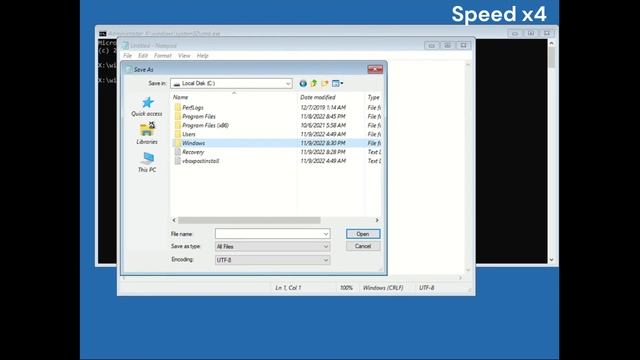
Task: Select the Program Files (x86) folder
Action: [205, 125]
